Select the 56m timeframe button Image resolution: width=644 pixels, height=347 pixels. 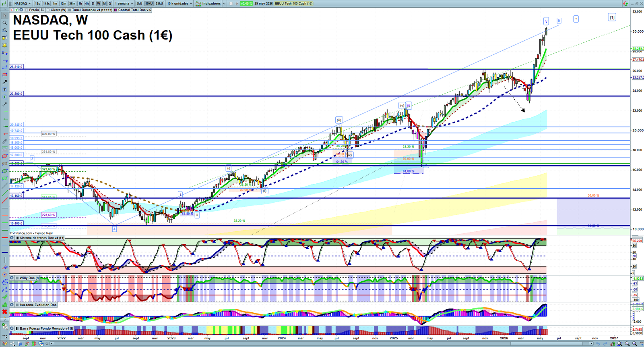tap(72, 3)
